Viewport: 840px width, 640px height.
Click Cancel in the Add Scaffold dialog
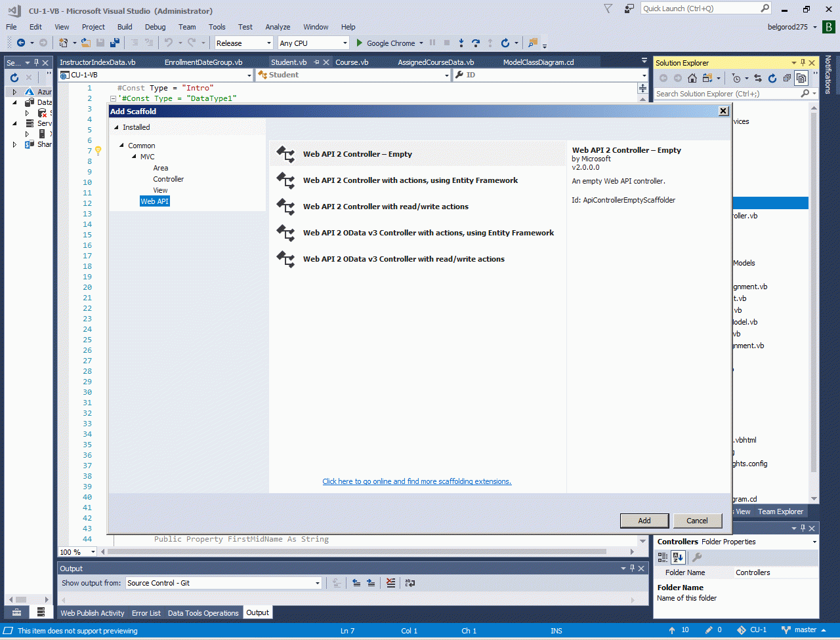click(698, 521)
